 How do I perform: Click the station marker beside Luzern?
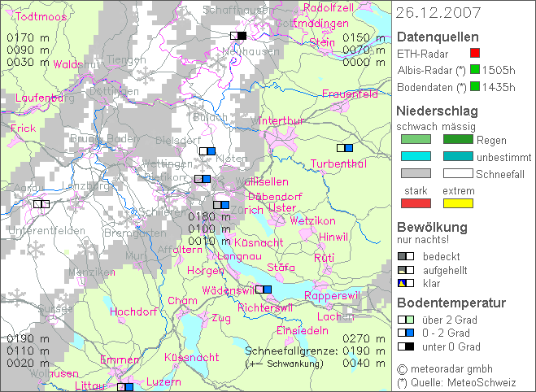125,387
